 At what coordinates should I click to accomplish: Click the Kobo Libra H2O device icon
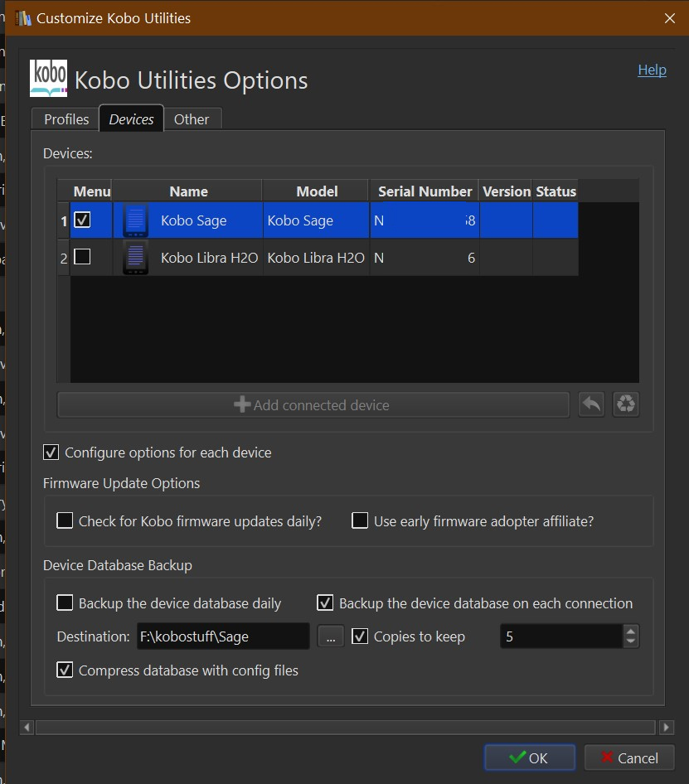pyautogui.click(x=135, y=259)
